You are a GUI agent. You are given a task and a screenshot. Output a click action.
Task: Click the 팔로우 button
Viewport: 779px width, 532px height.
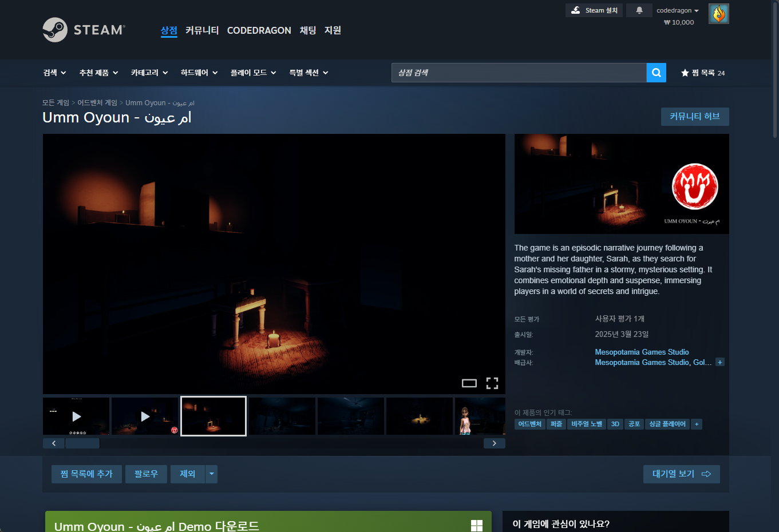[x=146, y=474]
